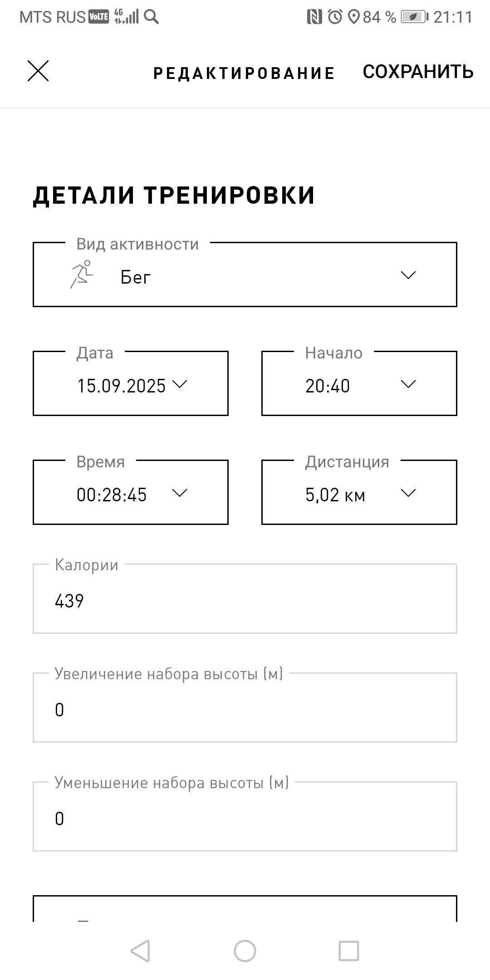Tap the location pin status icon
The height and width of the screenshot is (980, 490).
click(x=353, y=17)
